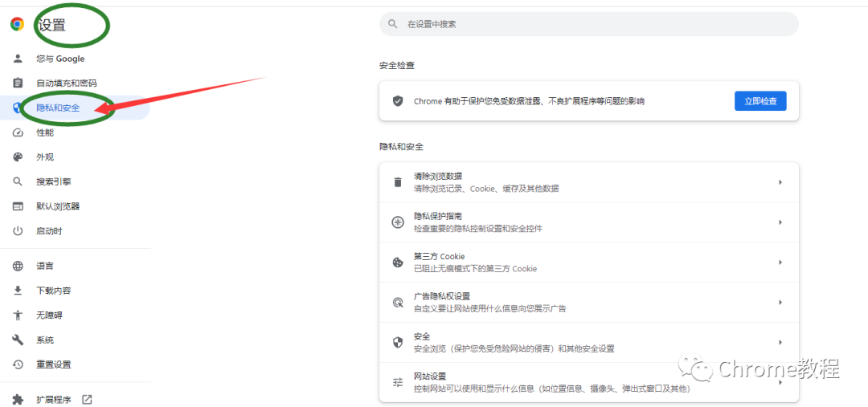Click the Chrome logo beside 设置
Image resolution: width=868 pixels, height=407 pixels.
17,24
